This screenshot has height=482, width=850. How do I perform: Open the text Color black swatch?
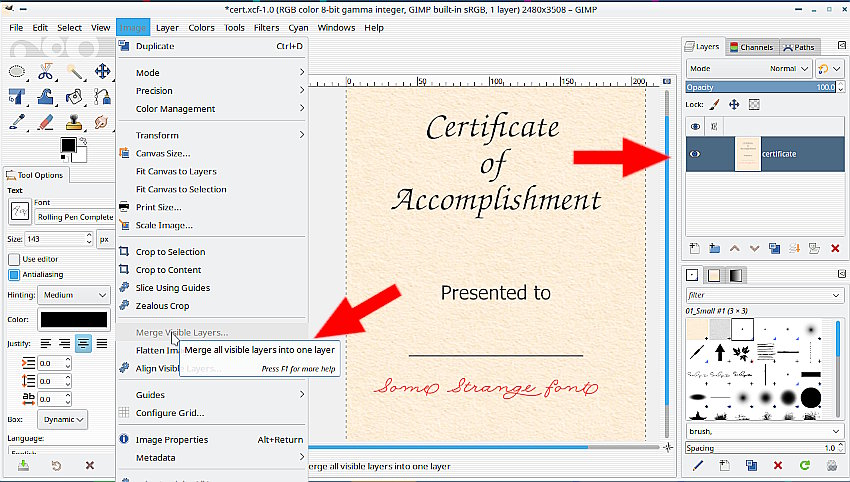click(x=74, y=319)
